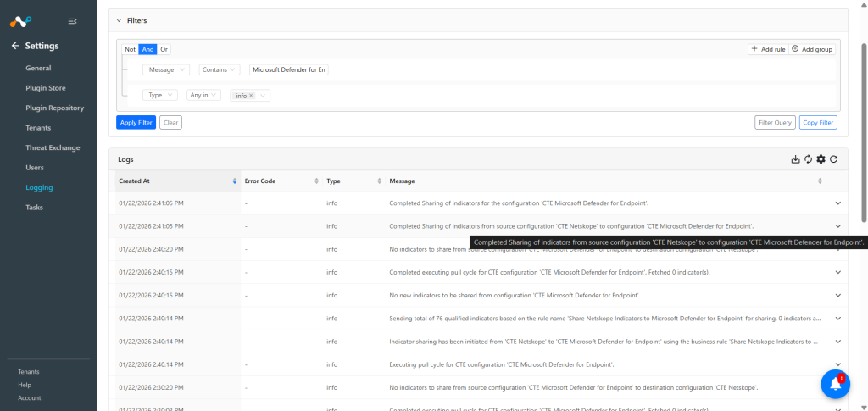
Task: Open the Any in operator dropdown
Action: (x=203, y=95)
